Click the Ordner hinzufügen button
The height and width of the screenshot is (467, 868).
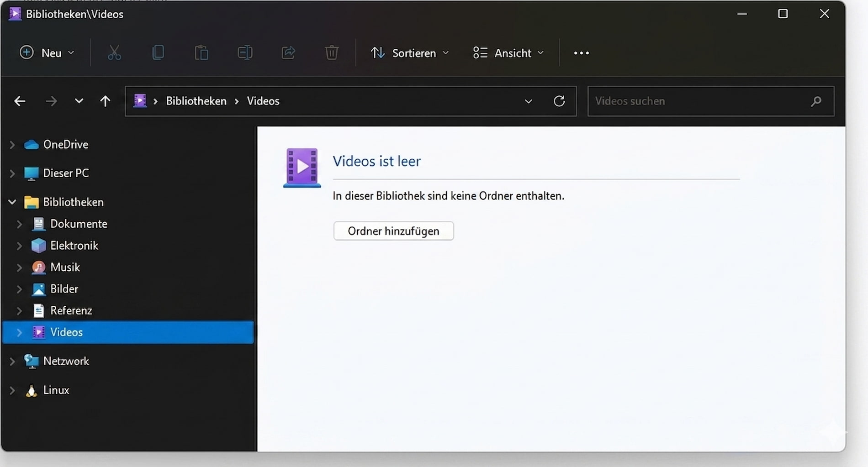coord(393,231)
